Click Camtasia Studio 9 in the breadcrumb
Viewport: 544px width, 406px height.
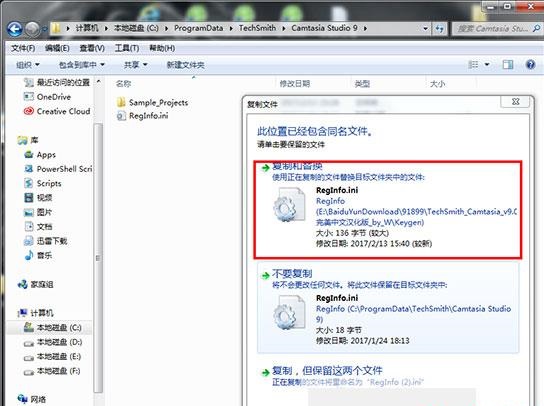324,28
